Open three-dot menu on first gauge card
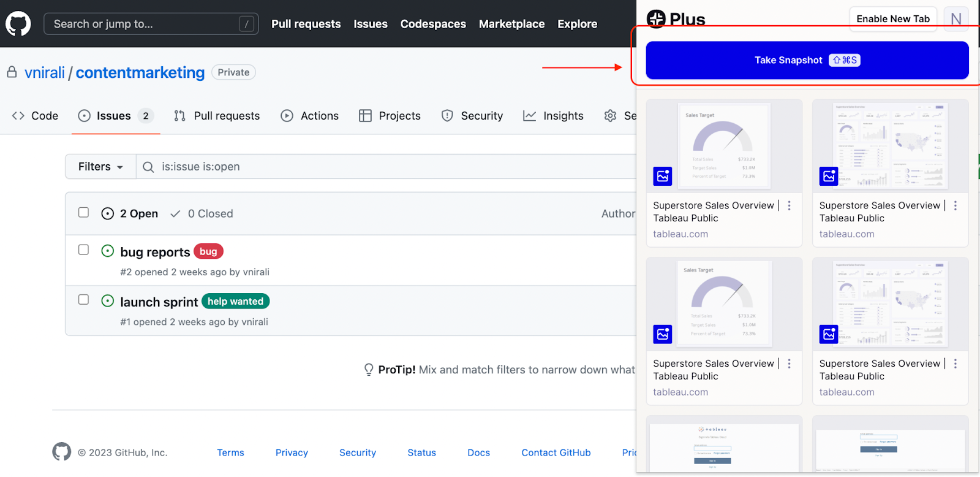This screenshot has width=980, height=477. pyautogui.click(x=789, y=205)
